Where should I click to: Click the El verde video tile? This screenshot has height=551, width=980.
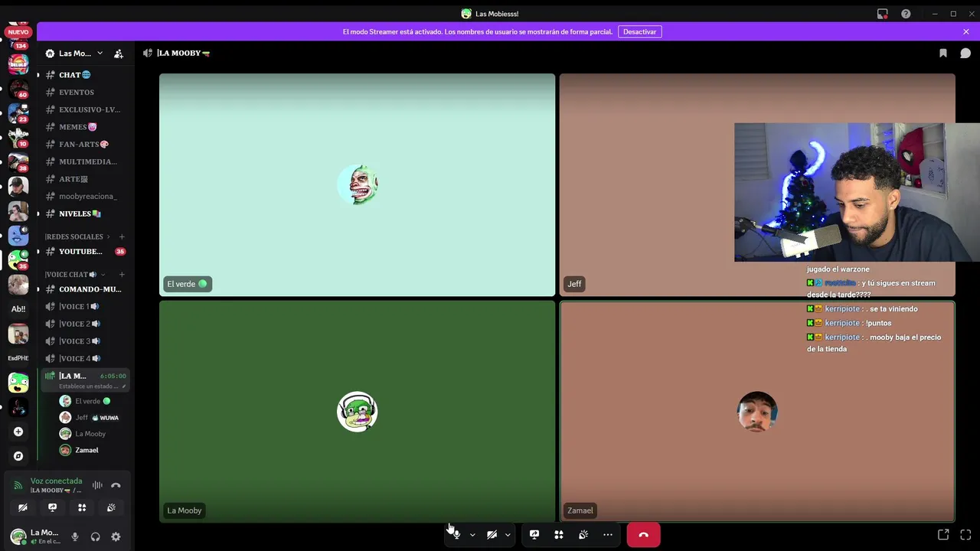(357, 184)
